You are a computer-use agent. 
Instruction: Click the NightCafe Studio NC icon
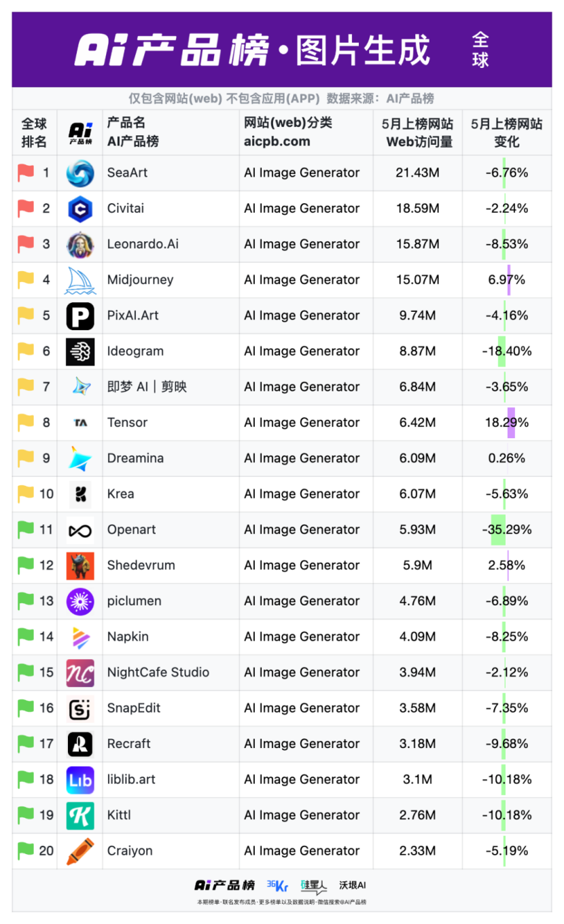(x=80, y=673)
